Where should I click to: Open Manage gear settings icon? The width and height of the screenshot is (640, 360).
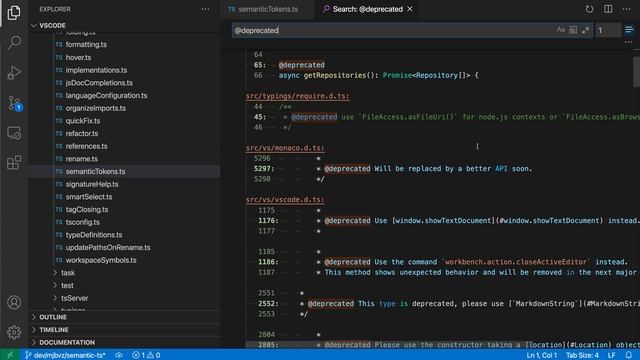(14, 332)
